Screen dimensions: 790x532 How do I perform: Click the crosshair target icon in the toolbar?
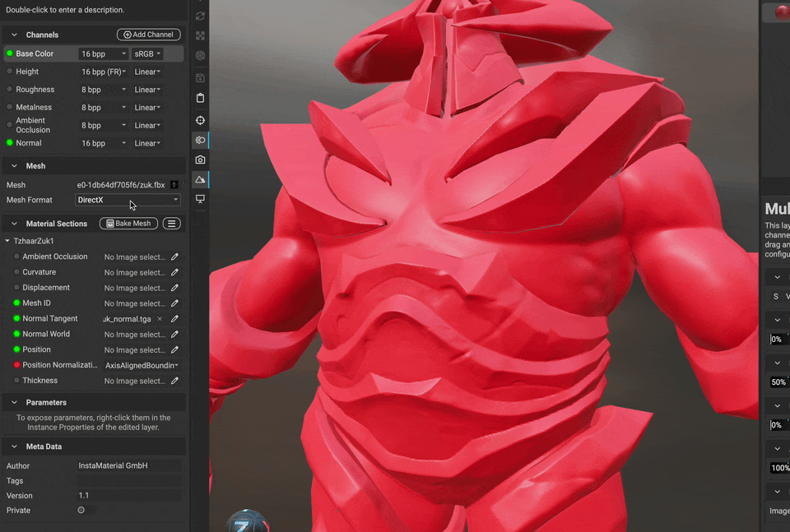(x=200, y=120)
